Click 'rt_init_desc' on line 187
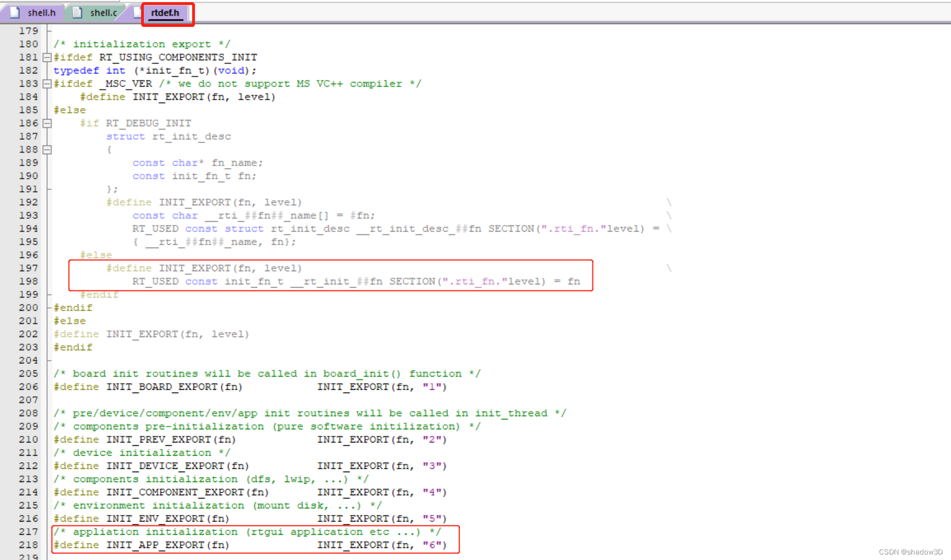The width and height of the screenshot is (951, 560). coord(192,136)
